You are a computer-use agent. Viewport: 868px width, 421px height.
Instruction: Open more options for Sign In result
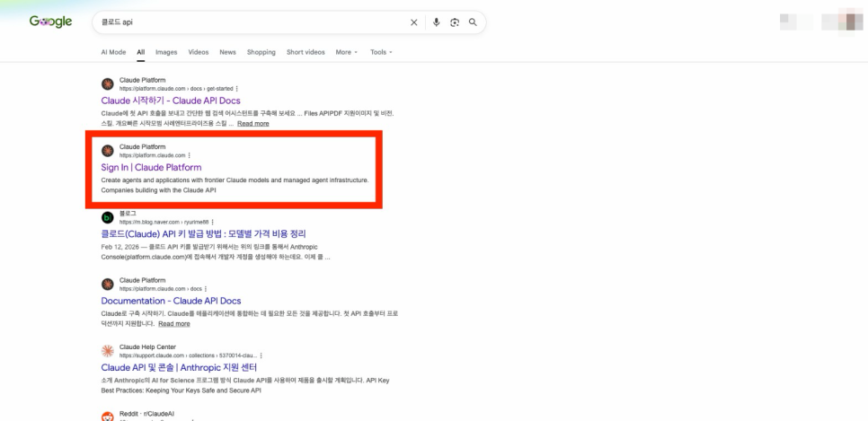[190, 155]
